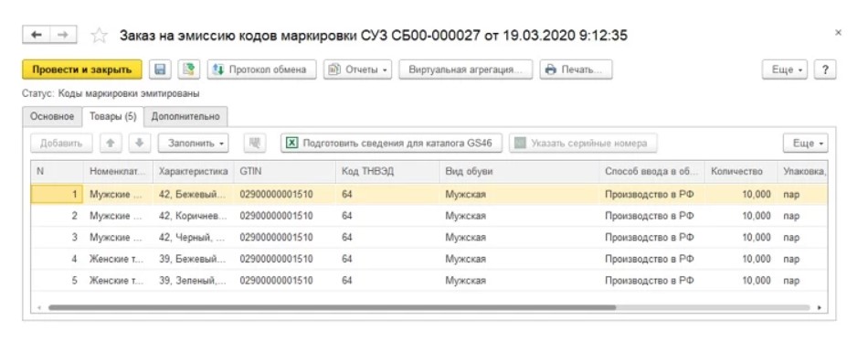Open the help question mark button
Viewport: 868px width, 342px height.
[825, 69]
